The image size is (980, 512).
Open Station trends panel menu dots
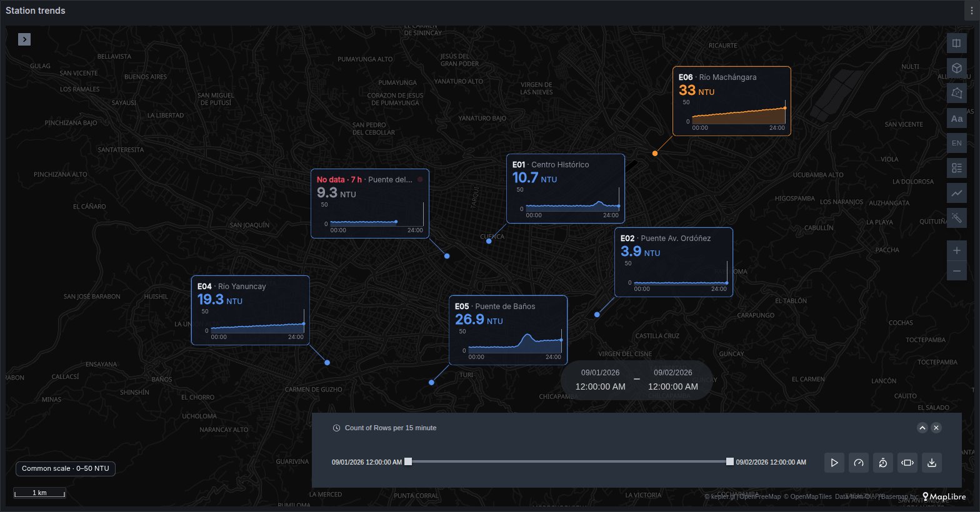[x=972, y=11]
